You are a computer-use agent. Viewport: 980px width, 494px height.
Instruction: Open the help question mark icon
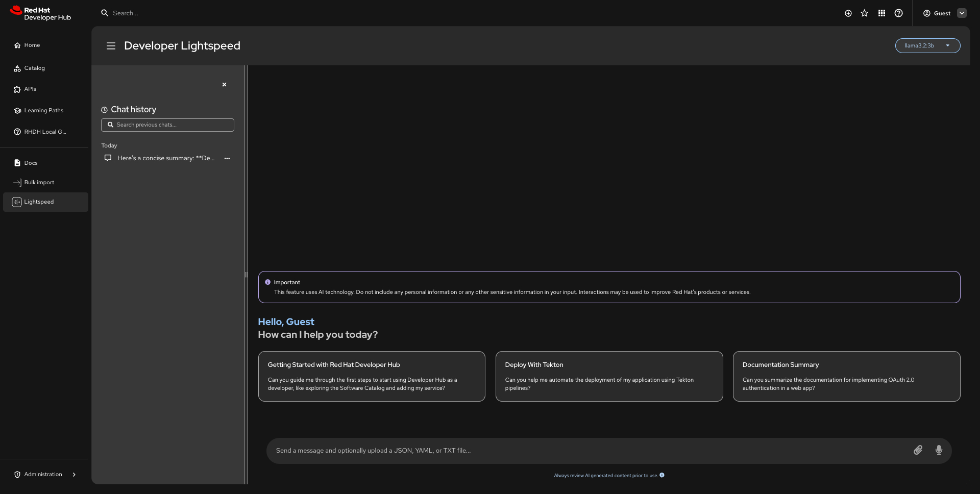[x=898, y=13]
